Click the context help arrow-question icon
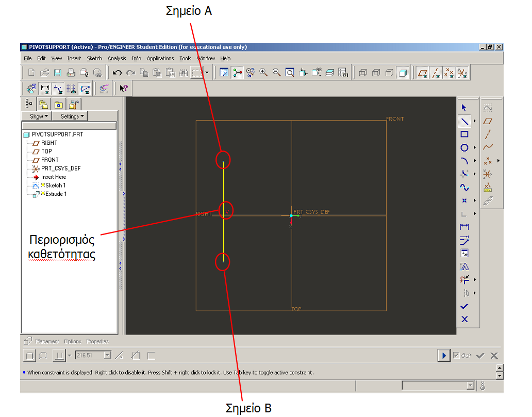Screen dimensions: 532x417 tap(124, 89)
